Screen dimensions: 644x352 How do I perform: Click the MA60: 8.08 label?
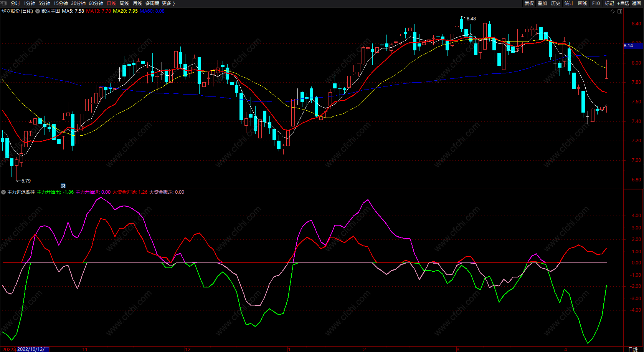tap(152, 11)
